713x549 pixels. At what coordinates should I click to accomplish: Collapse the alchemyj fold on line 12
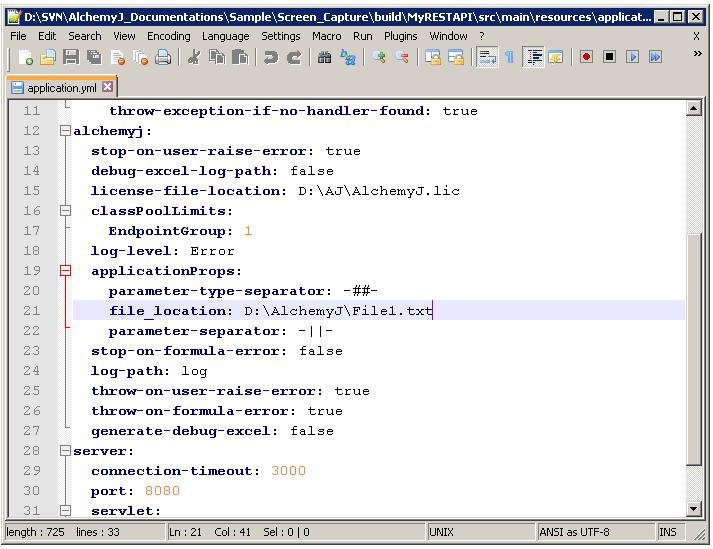65,131
